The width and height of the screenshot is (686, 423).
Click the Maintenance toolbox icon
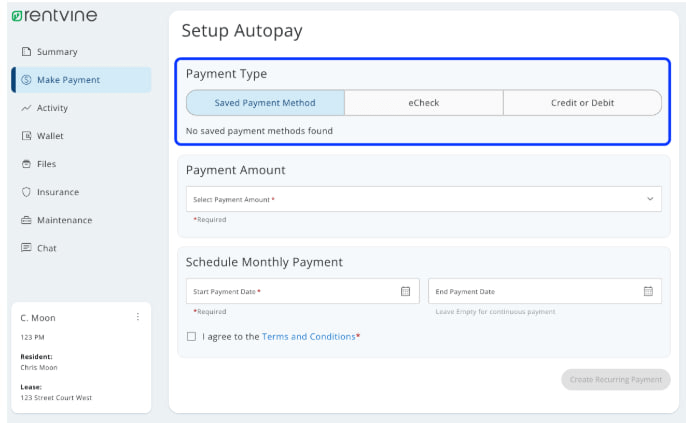[26, 220]
